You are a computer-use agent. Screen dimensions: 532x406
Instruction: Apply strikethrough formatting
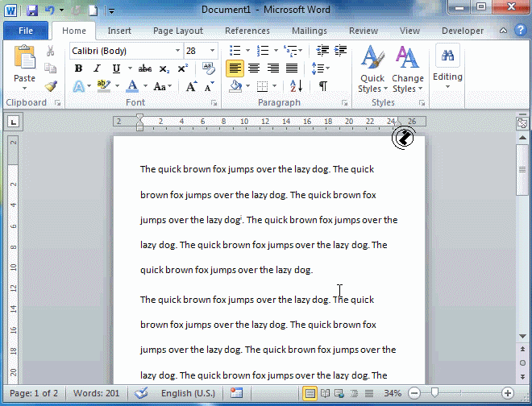coord(145,68)
